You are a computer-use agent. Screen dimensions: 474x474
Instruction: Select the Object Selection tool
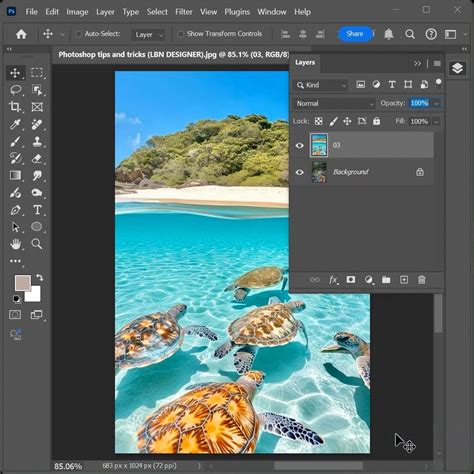[37, 90]
